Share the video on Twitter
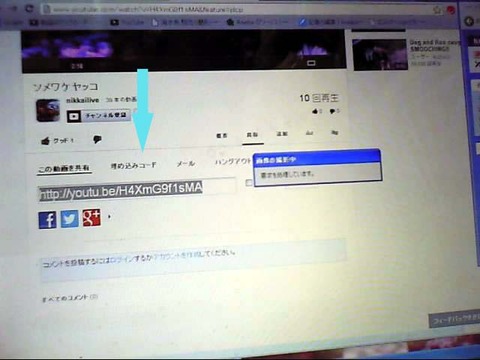 point(69,219)
